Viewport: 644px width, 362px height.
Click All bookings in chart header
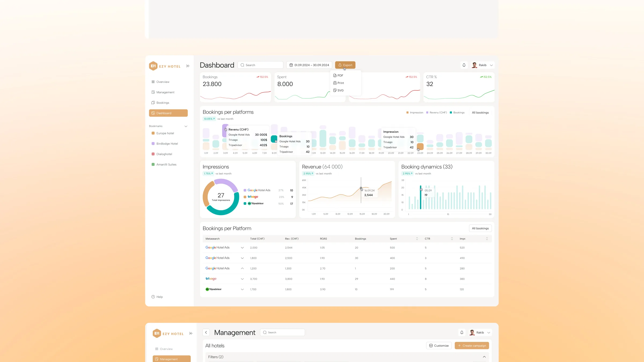(480, 113)
